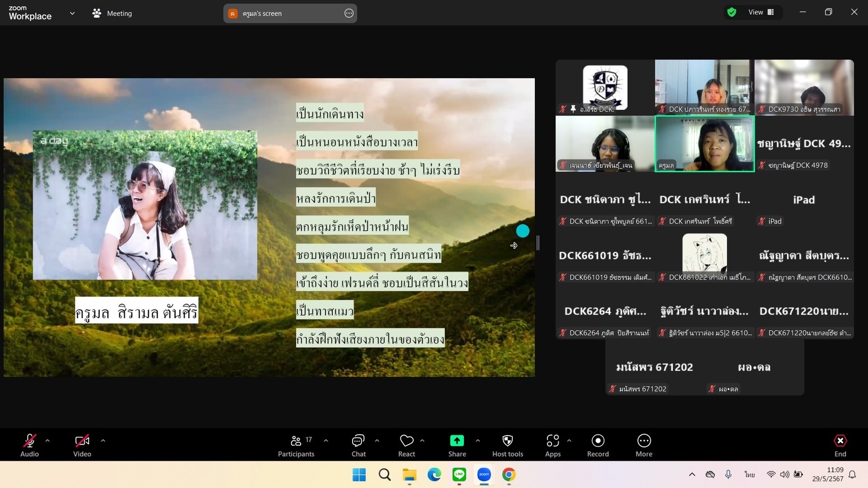Open the Apps panel
The height and width of the screenshot is (488, 868).
point(553,445)
